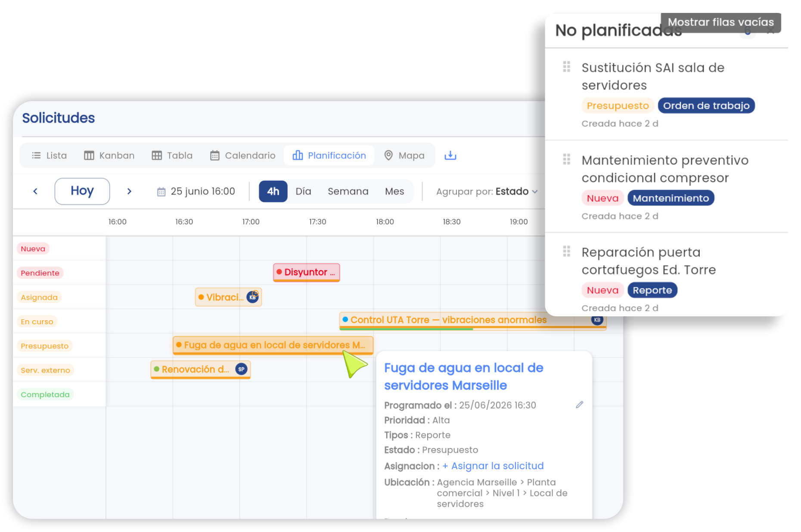Image resolution: width=801 pixels, height=532 pixels.
Task: Click the Renovación d... task bar
Action: (200, 369)
